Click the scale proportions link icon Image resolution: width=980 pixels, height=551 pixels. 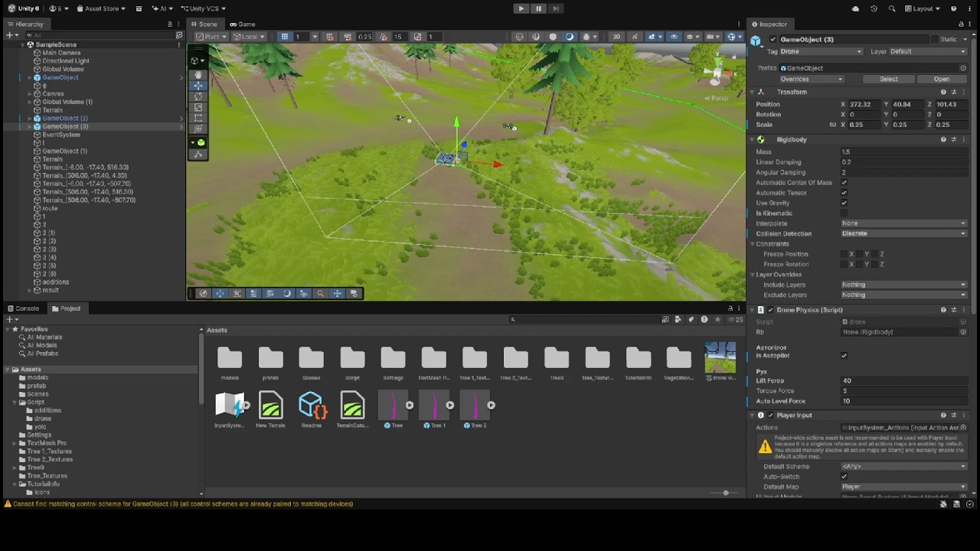coord(832,125)
